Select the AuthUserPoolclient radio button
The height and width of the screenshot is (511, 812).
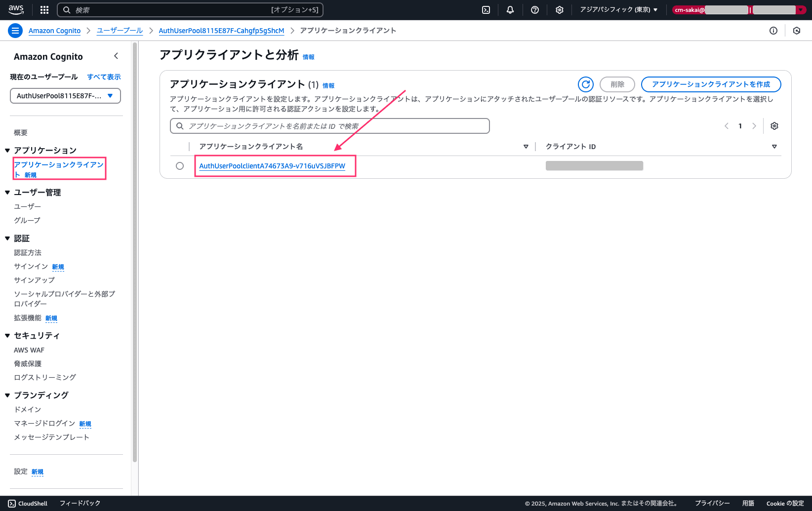tap(180, 166)
